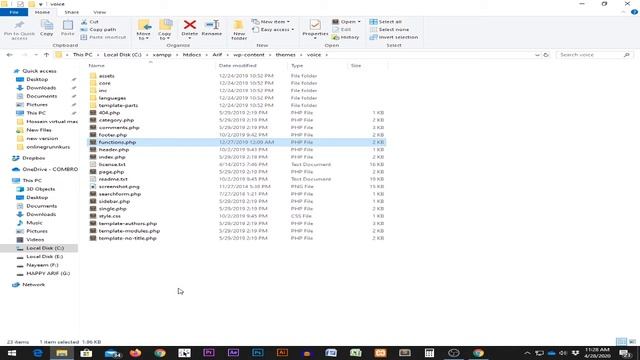Select Quick access in navigation pane
The image size is (640, 360).
(39, 71)
